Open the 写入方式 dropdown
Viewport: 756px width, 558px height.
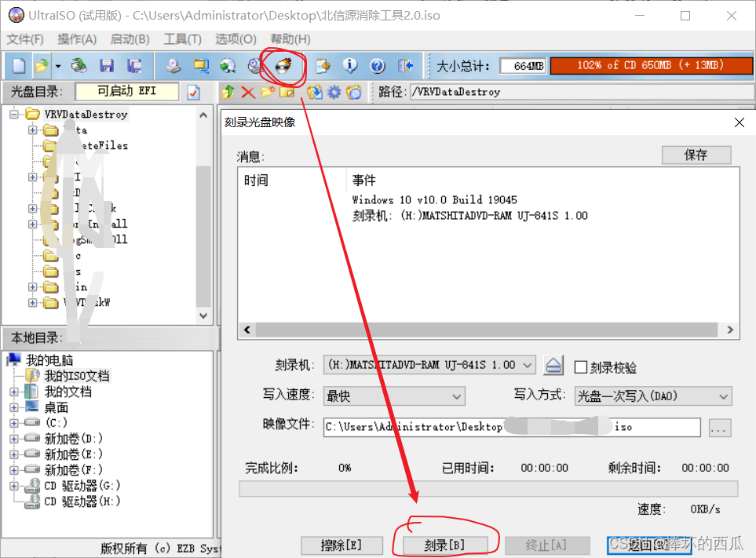723,396
